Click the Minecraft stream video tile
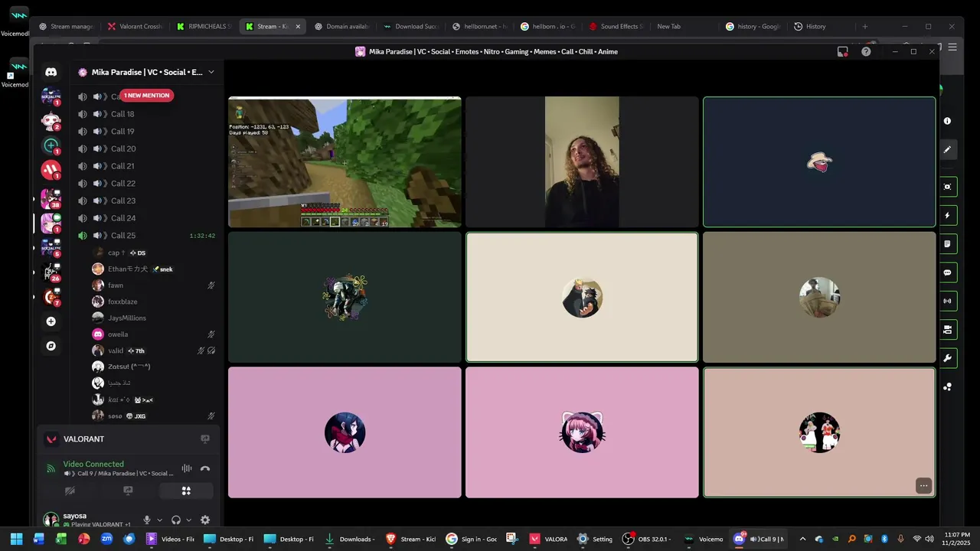This screenshot has width=980, height=551. 345,162
